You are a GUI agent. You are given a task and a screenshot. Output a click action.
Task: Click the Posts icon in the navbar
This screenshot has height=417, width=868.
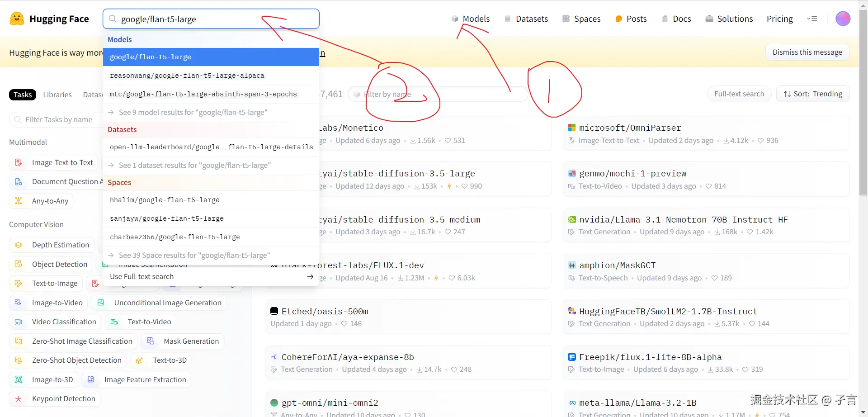point(618,19)
